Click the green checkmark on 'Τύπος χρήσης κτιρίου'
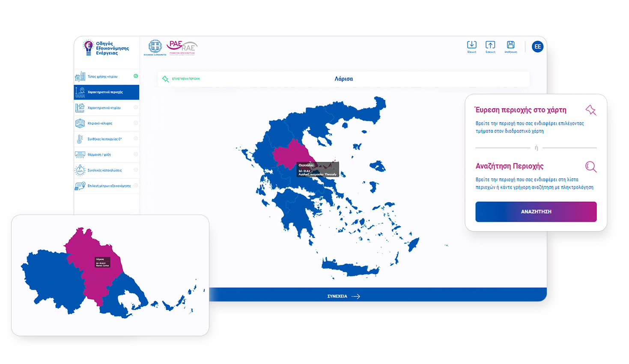 [136, 76]
